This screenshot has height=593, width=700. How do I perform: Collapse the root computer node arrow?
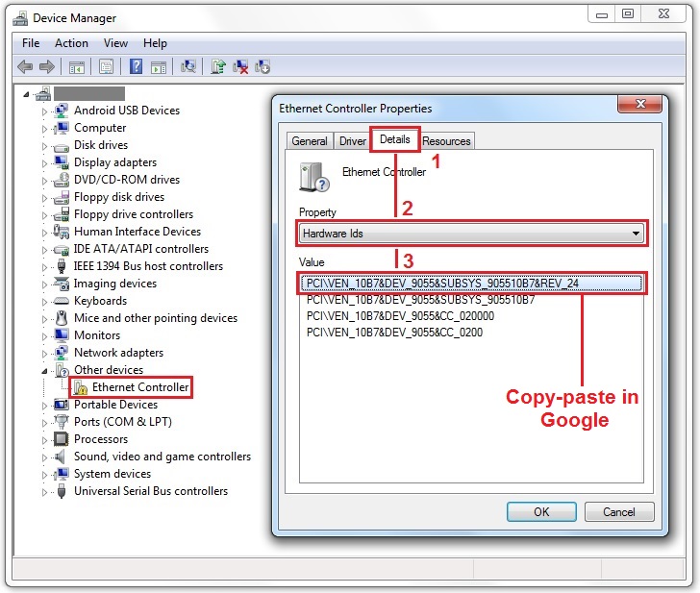26,94
